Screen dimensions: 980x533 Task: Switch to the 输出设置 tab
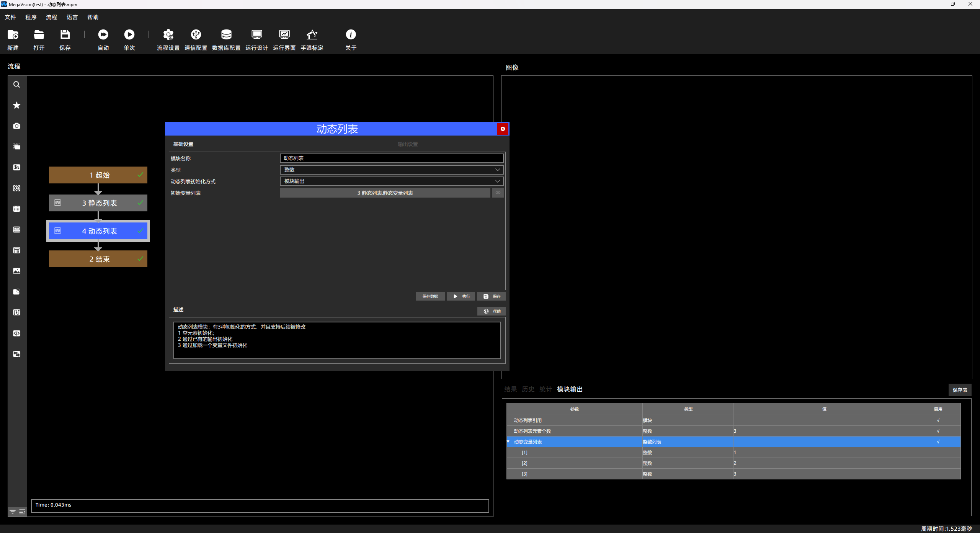pos(408,144)
